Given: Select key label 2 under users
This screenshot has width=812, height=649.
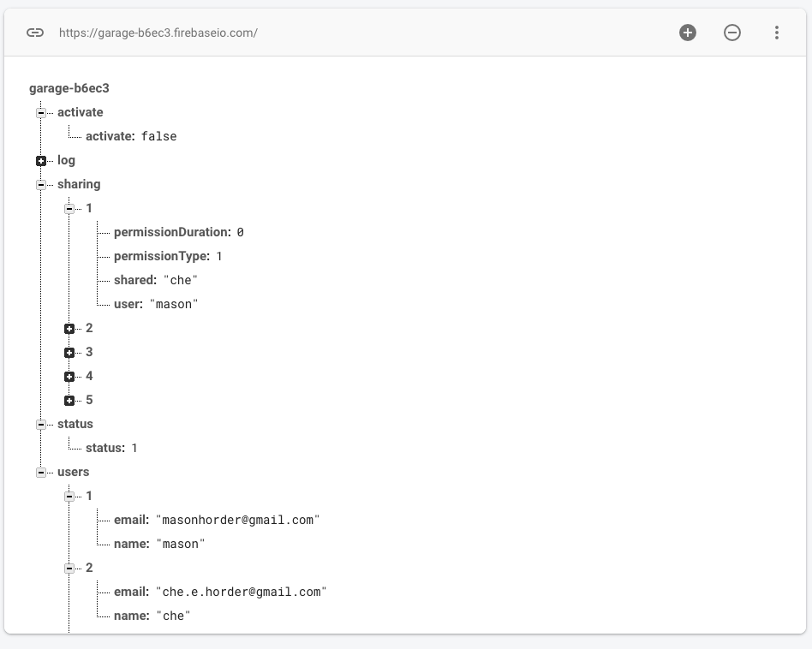Looking at the screenshot, I should [89, 568].
